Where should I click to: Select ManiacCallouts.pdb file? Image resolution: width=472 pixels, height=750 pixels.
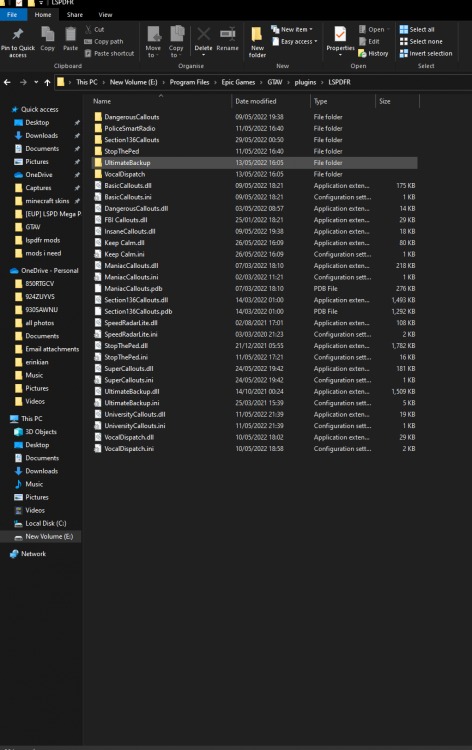(133, 289)
